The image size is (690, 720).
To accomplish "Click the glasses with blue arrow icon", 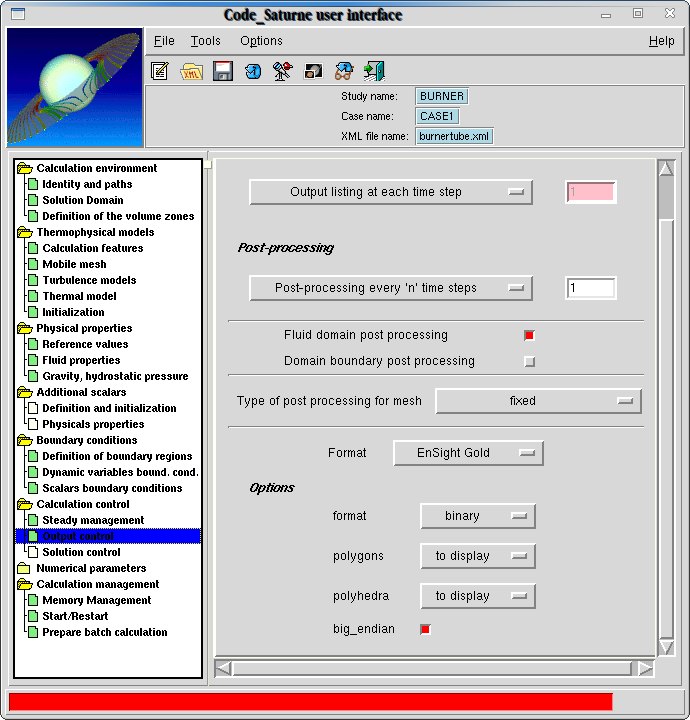I will 344,71.
